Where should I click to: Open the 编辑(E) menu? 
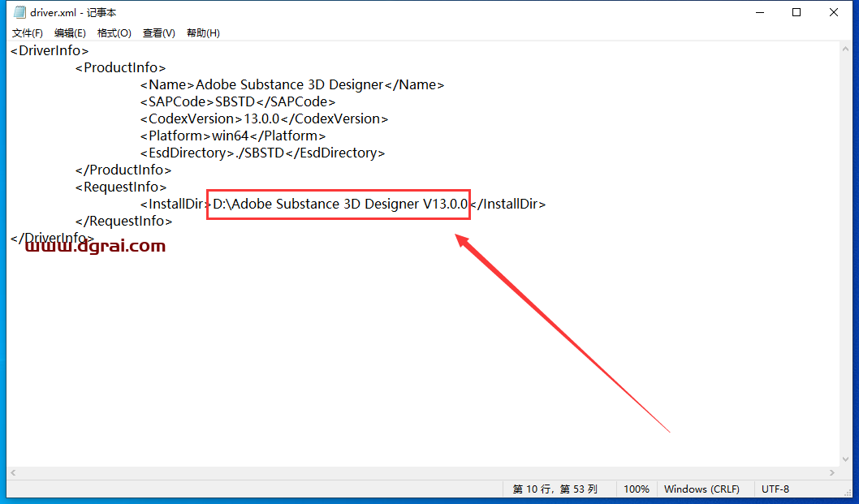70,32
